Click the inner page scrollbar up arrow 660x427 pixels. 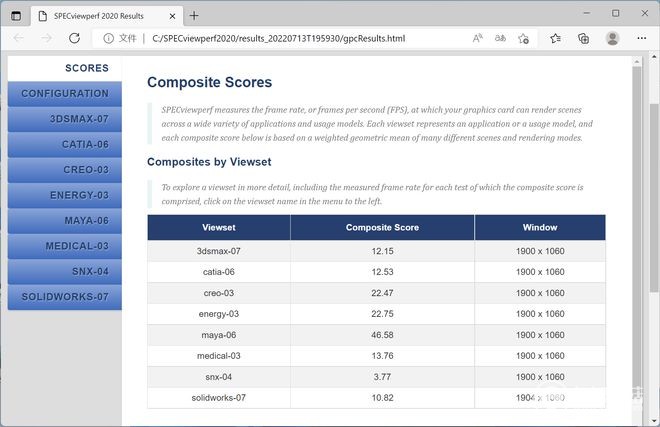click(x=636, y=62)
